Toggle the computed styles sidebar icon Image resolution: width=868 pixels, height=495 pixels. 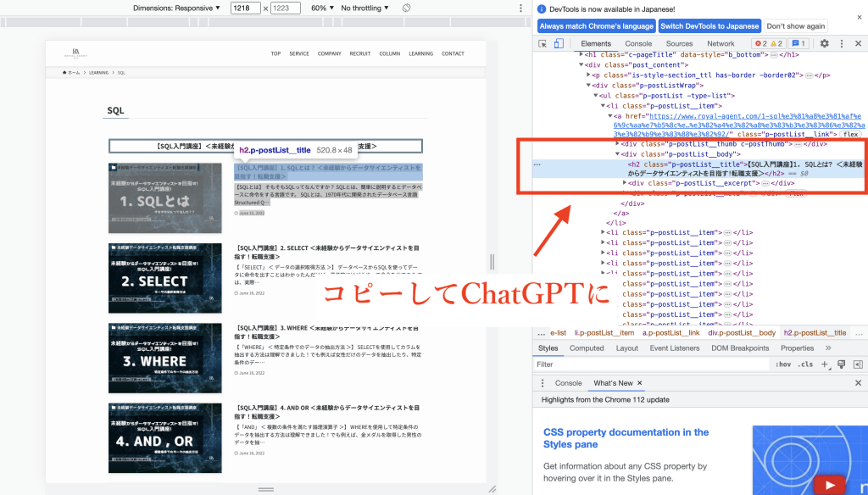[x=858, y=364]
